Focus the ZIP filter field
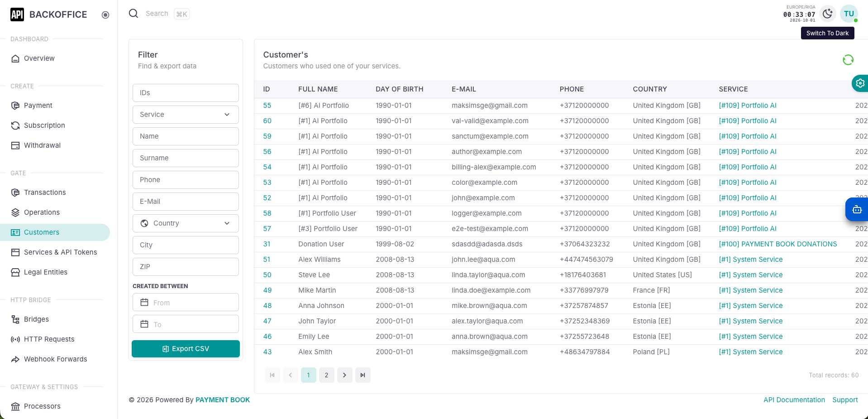868x419 pixels. [x=186, y=267]
